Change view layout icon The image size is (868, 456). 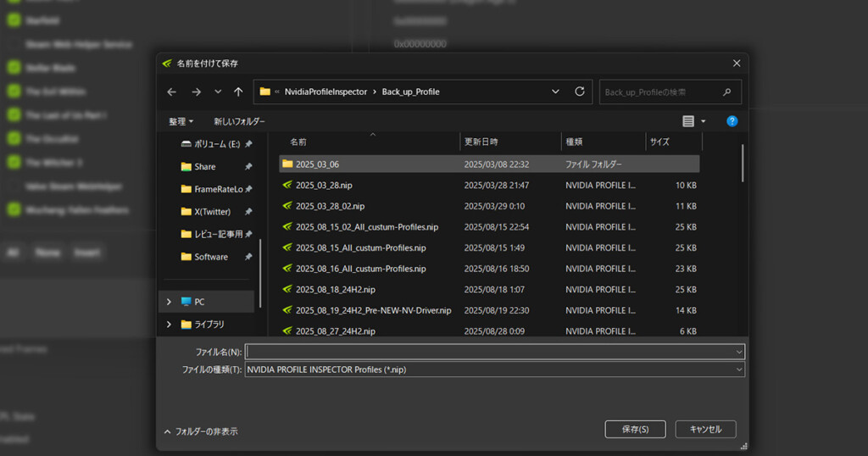point(688,121)
